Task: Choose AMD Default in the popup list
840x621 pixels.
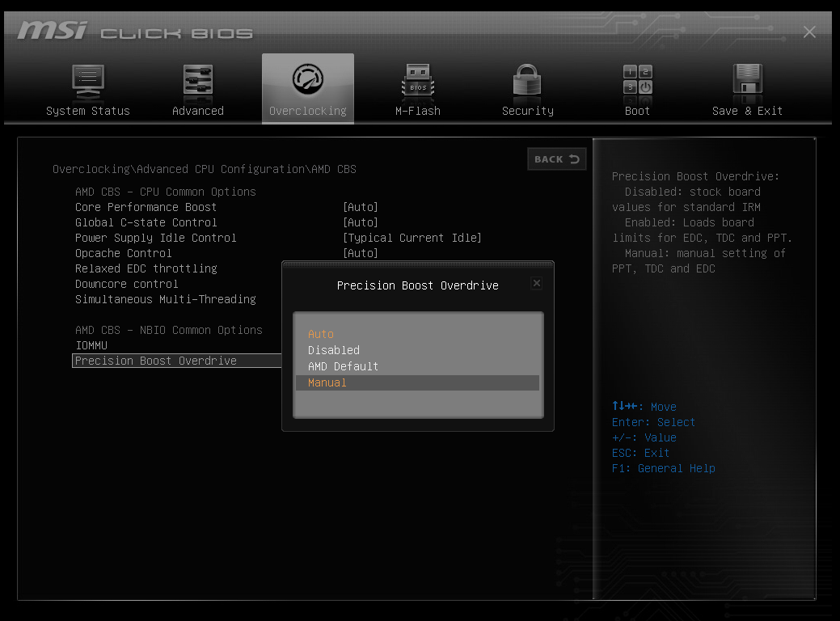Action: [343, 366]
